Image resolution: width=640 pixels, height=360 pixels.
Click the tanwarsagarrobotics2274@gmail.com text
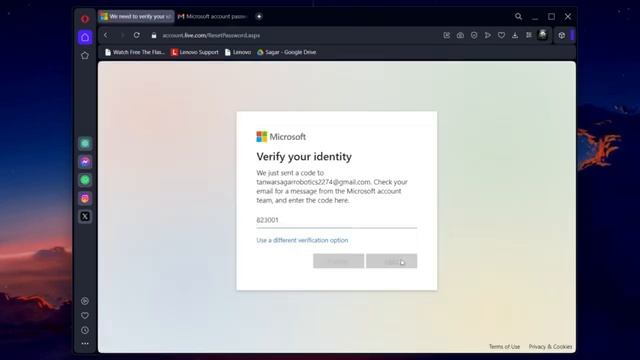click(313, 182)
